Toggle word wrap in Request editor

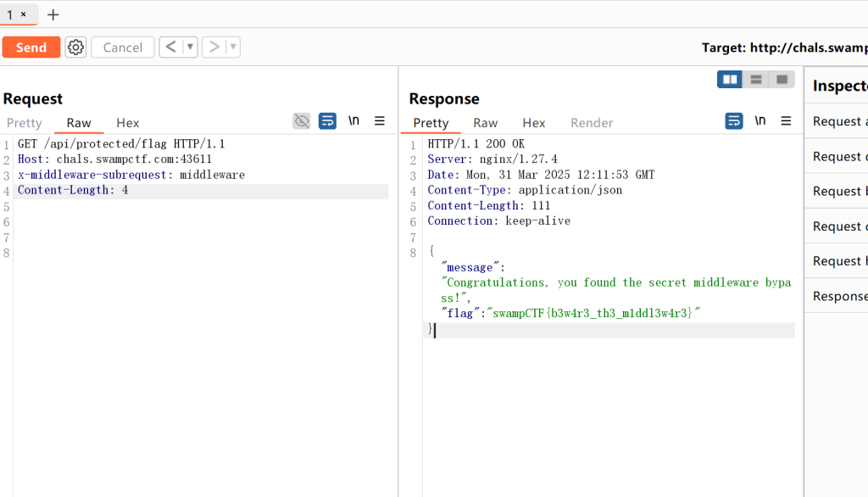(328, 120)
